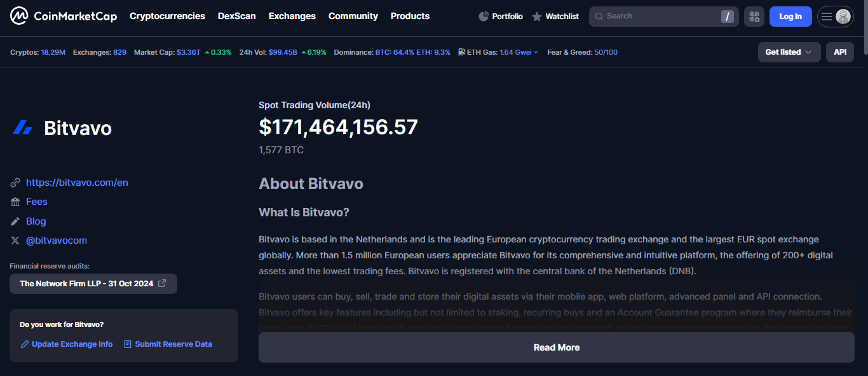The image size is (868, 376).
Task: Open the Exchanges menu
Action: click(292, 16)
